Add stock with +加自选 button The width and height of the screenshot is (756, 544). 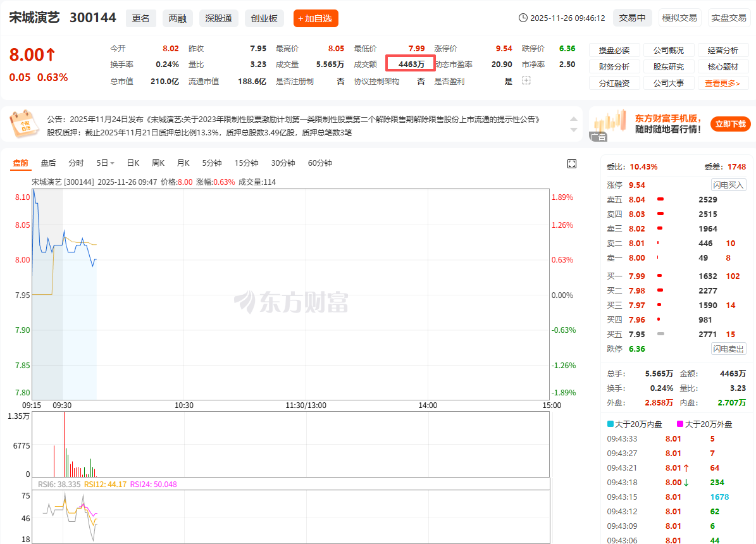[315, 18]
